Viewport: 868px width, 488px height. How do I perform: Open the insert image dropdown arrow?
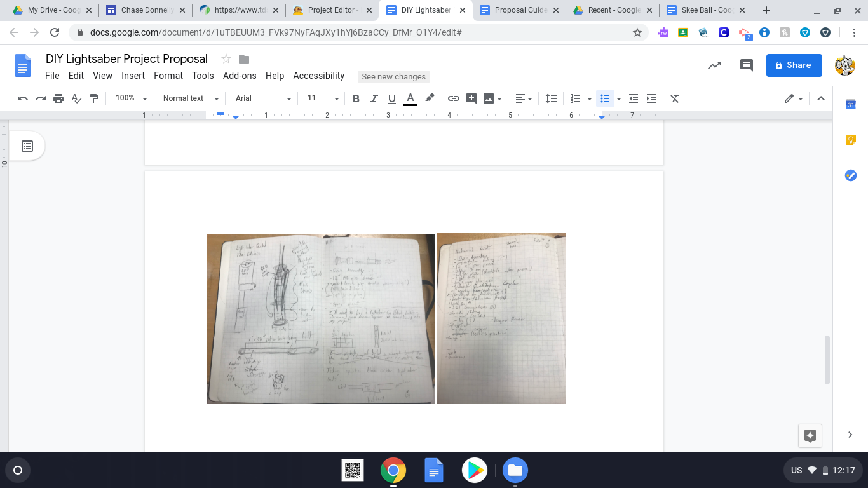point(500,98)
